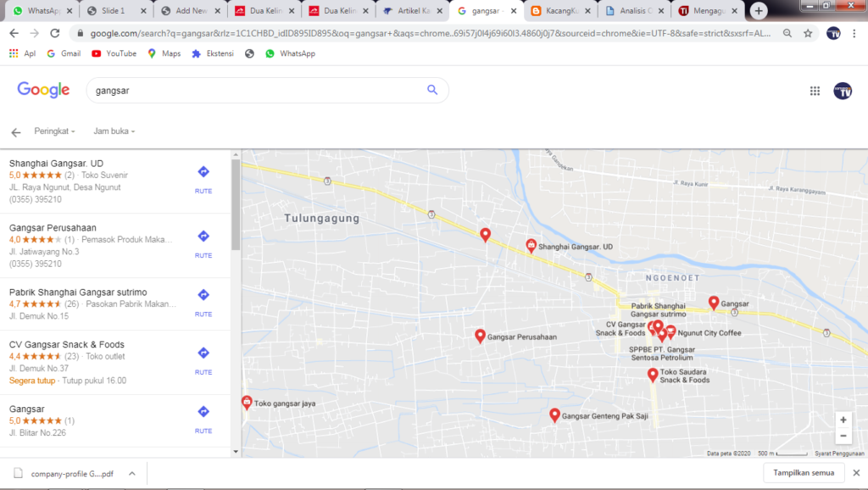Open the Maps bookmark
Screen dimensions: 868x490
pos(164,53)
